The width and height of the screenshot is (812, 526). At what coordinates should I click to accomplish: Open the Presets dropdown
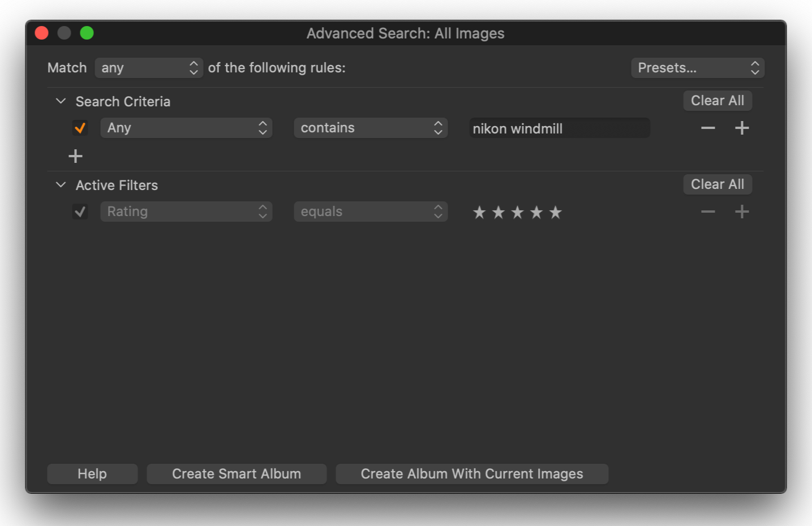pyautogui.click(x=698, y=68)
